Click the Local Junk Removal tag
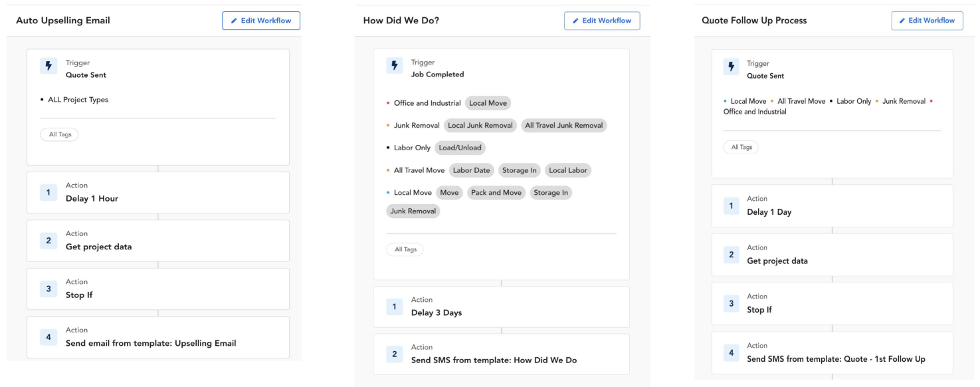 [480, 126]
